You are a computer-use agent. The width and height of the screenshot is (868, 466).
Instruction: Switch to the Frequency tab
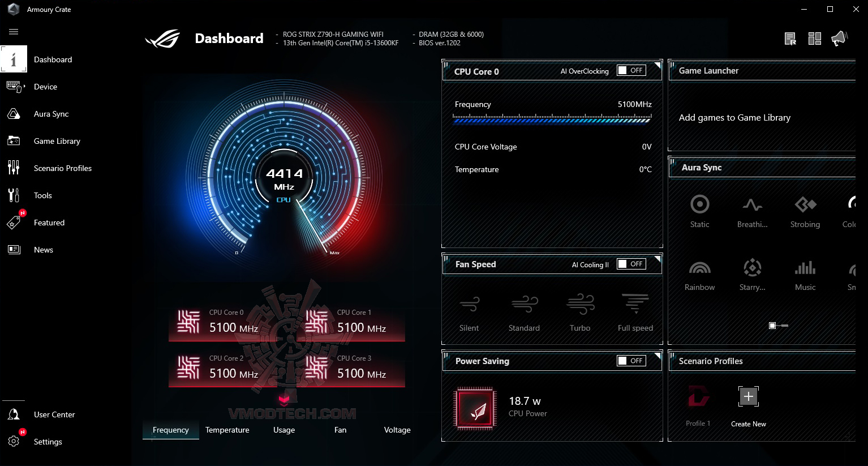(x=171, y=430)
